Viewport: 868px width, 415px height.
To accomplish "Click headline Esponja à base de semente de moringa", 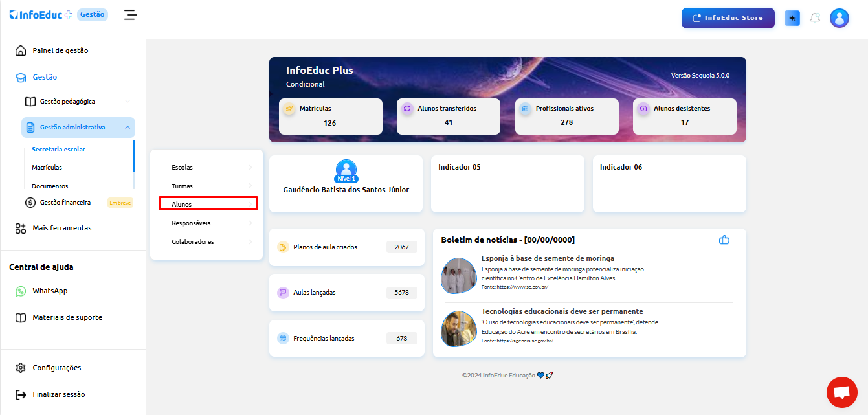I will 548,258.
